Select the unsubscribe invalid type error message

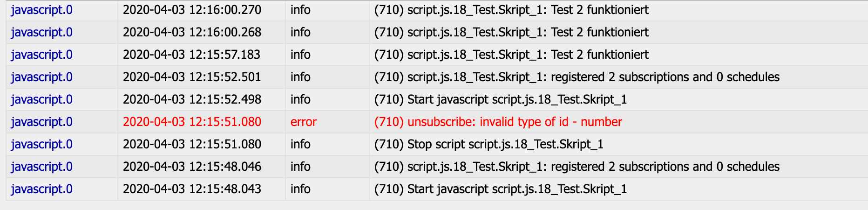click(x=498, y=122)
